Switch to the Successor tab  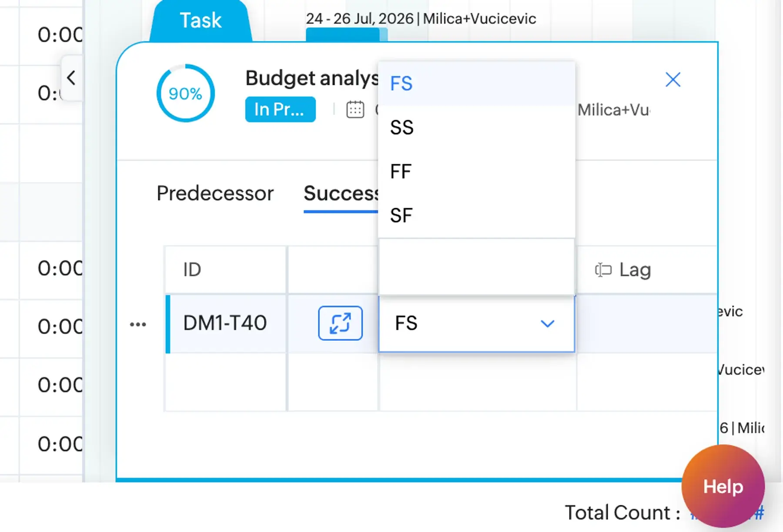[341, 193]
